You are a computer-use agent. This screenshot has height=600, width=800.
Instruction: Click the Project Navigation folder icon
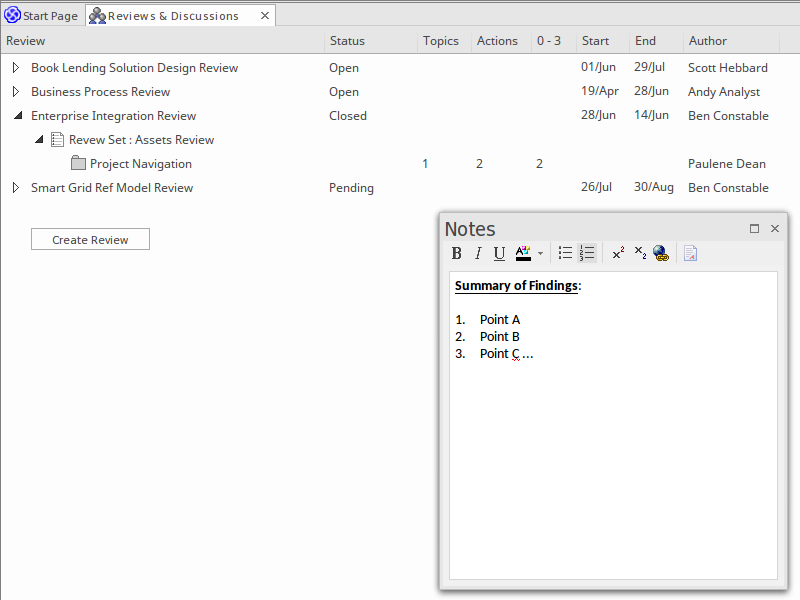pyautogui.click(x=78, y=164)
